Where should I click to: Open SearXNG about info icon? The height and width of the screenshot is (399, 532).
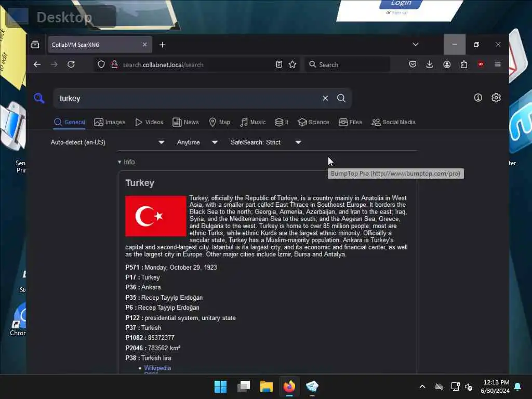[x=478, y=98]
